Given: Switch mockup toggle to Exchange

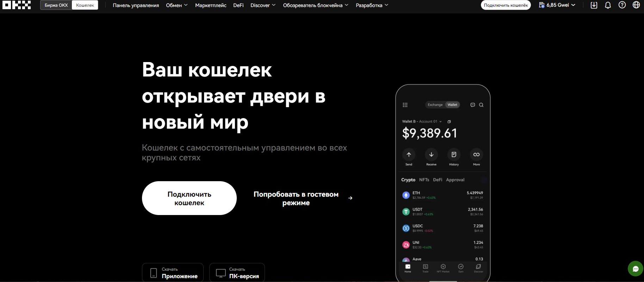Looking at the screenshot, I should [x=435, y=105].
